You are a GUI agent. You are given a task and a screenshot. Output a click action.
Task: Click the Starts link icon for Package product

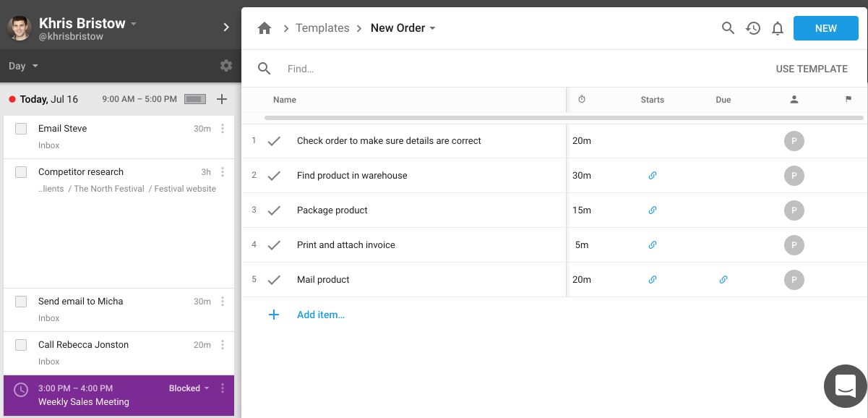point(653,210)
